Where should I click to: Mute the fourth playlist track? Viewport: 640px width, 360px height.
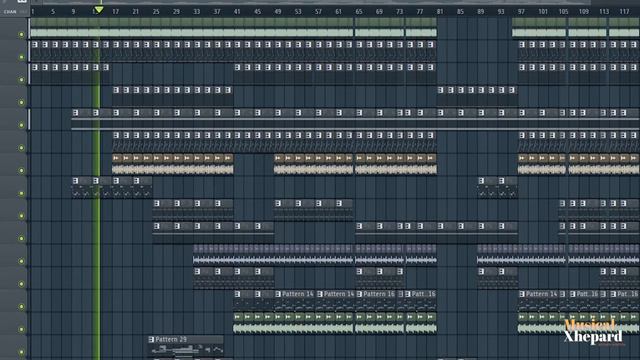(22, 102)
